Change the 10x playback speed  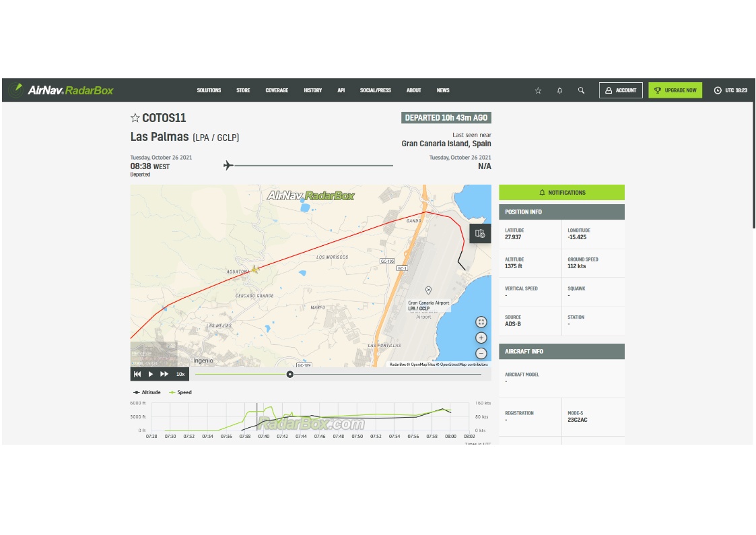pyautogui.click(x=180, y=374)
